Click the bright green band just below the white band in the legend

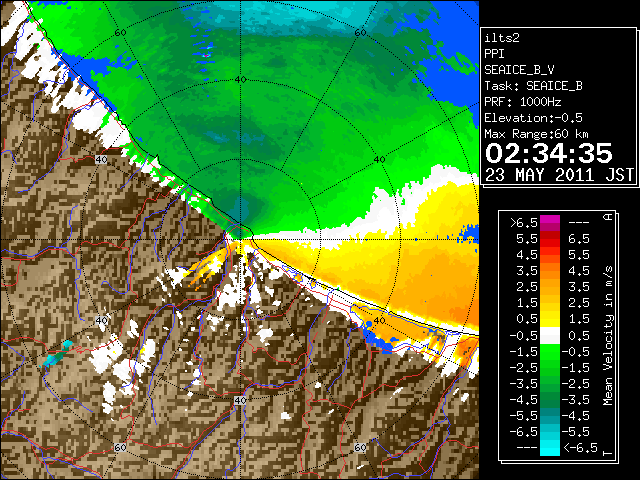pyautogui.click(x=550, y=350)
